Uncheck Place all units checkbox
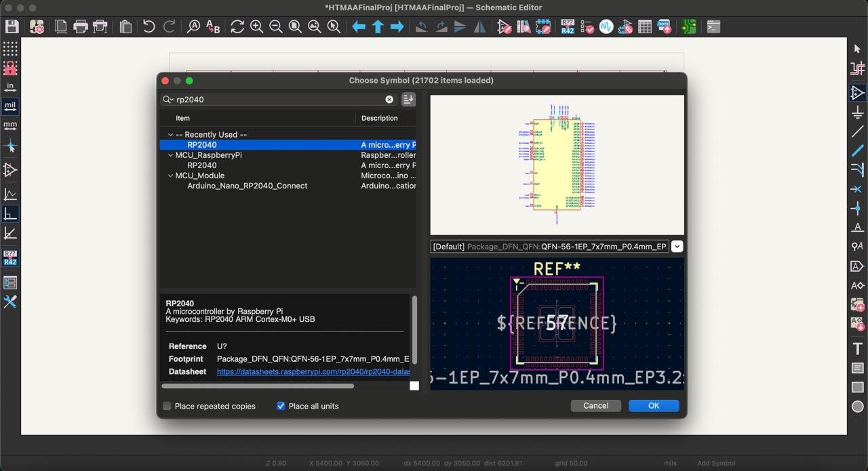Viewport: 868px width, 471px height. [281, 406]
